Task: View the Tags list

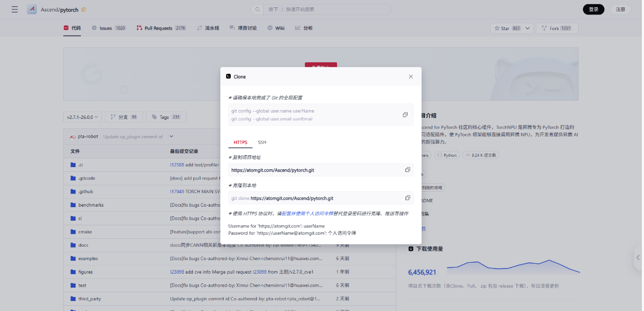Action: click(166, 117)
